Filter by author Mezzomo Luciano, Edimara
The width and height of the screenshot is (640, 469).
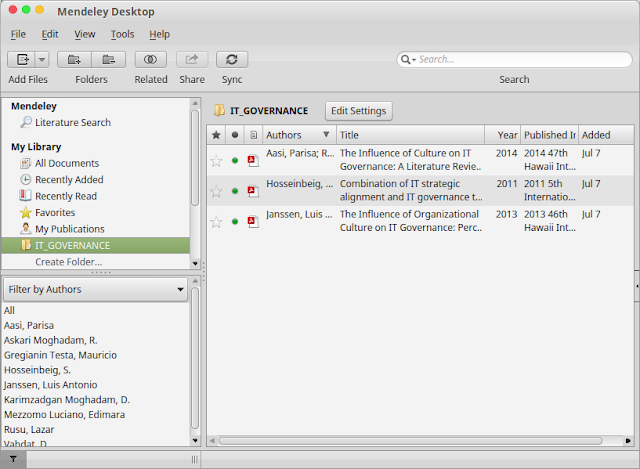click(x=64, y=415)
